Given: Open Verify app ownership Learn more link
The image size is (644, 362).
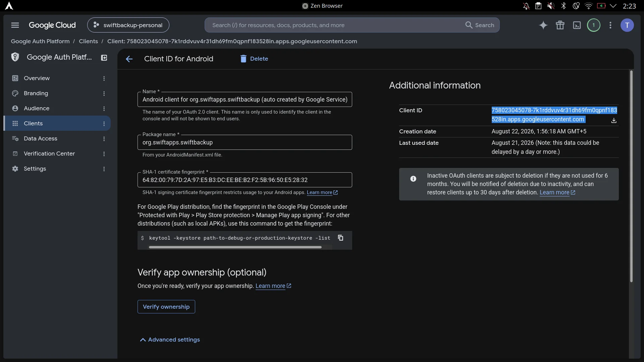Looking at the screenshot, I should click(273, 286).
